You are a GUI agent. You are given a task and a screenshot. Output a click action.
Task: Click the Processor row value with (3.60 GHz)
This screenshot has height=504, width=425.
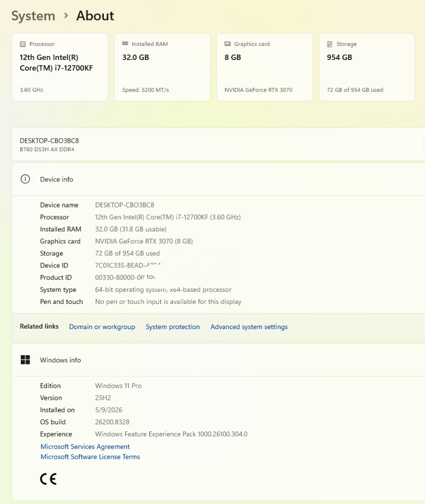168,217
